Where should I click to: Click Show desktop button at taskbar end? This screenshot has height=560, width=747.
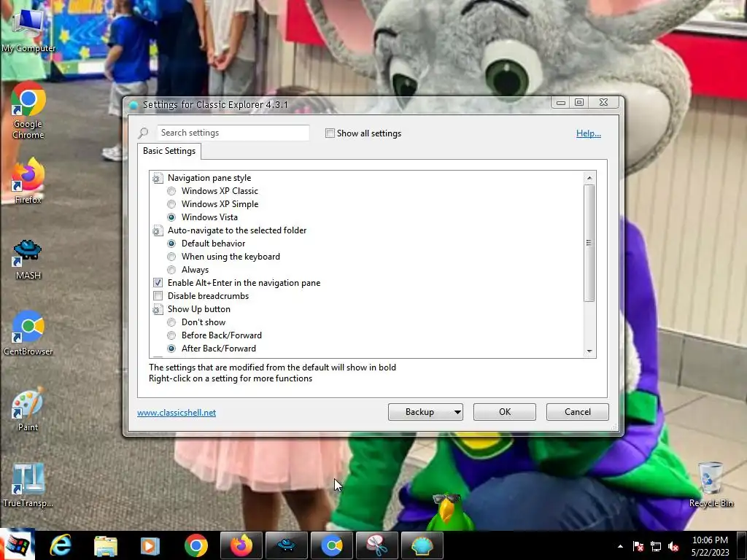(742, 545)
